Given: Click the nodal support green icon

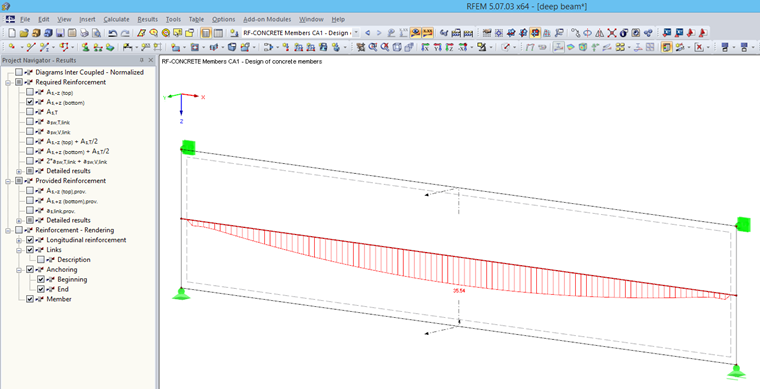Looking at the screenshot, I should [85, 47].
